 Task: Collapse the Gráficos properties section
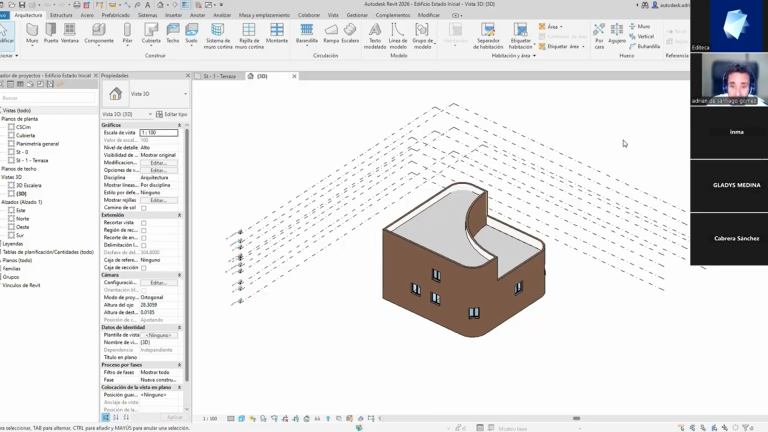[179, 125]
